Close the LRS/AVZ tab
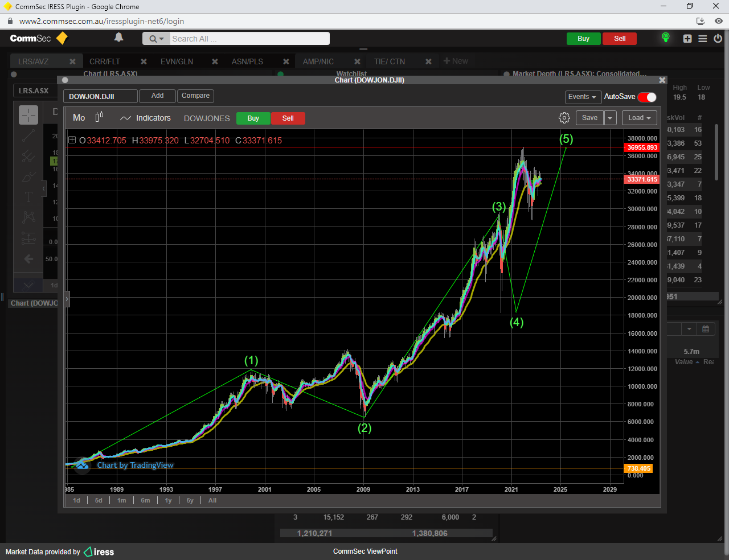 (x=72, y=61)
